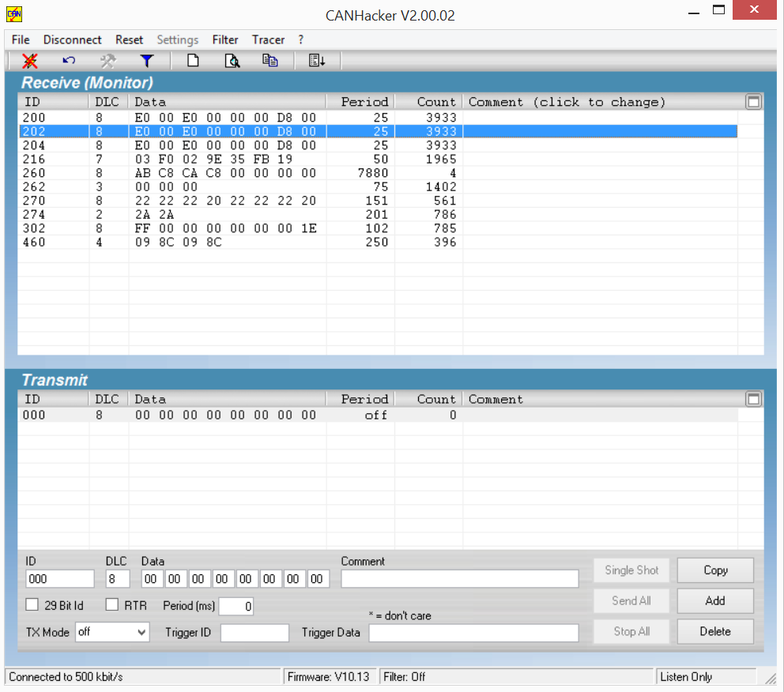Click the red Disconnect toolbar icon
Image resolution: width=784 pixels, height=692 pixels.
[30, 61]
